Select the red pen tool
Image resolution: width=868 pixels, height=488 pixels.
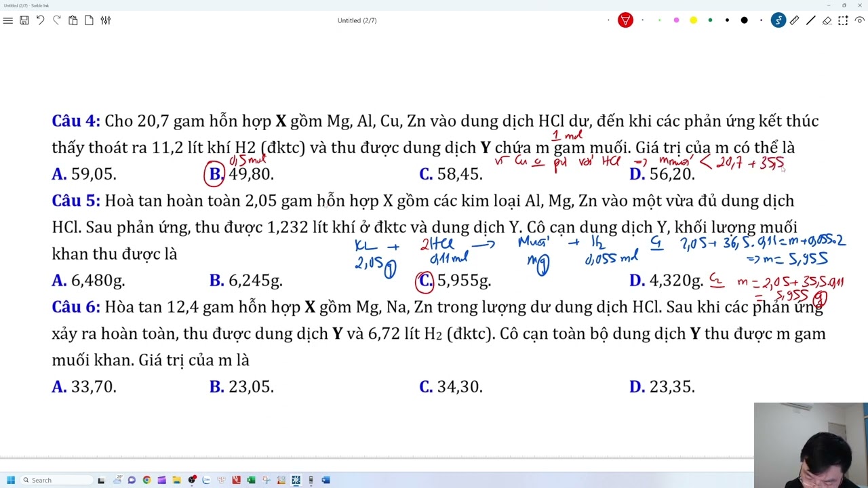pyautogui.click(x=625, y=20)
